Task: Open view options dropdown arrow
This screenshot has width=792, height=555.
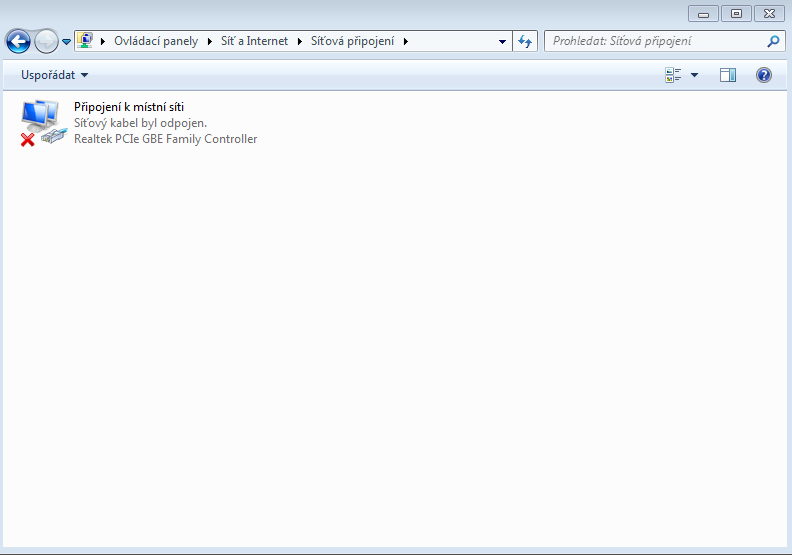Action: pos(695,75)
